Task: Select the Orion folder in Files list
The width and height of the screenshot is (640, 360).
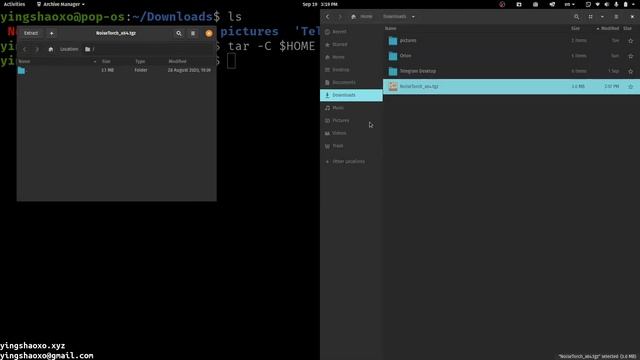Action: [x=511, y=56]
